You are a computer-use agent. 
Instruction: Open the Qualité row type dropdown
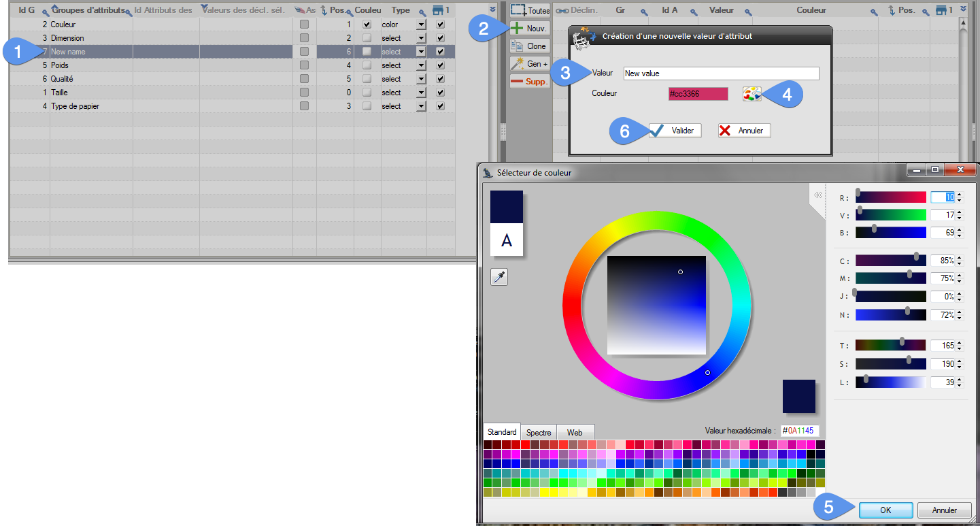(x=421, y=79)
